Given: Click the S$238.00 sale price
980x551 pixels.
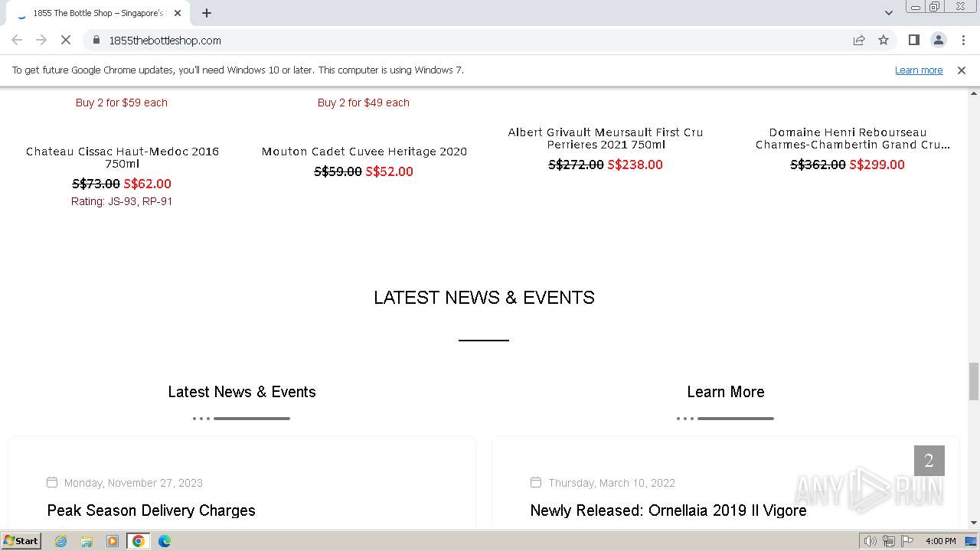Looking at the screenshot, I should (635, 165).
